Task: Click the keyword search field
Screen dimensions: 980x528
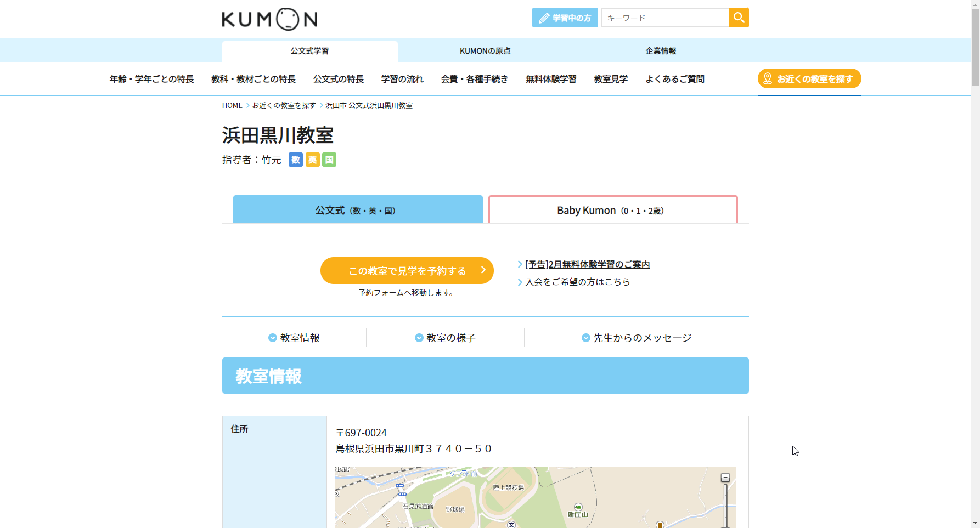Action: tap(665, 18)
